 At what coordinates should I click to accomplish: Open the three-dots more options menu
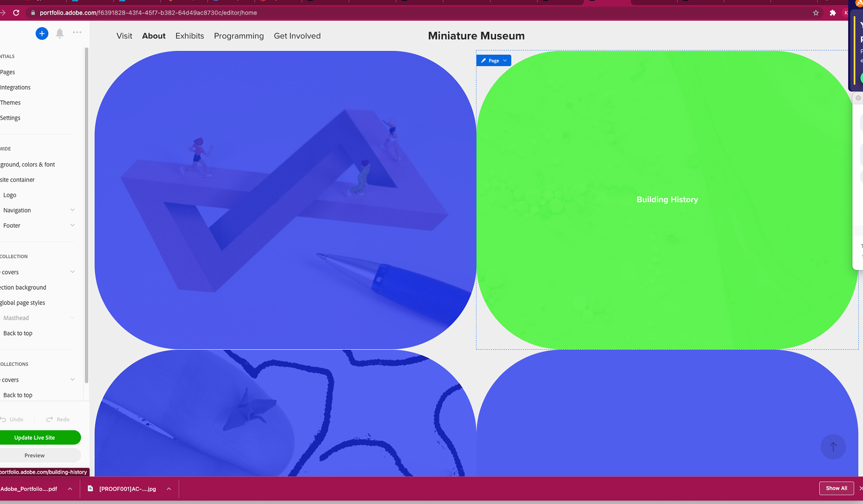pos(77,32)
